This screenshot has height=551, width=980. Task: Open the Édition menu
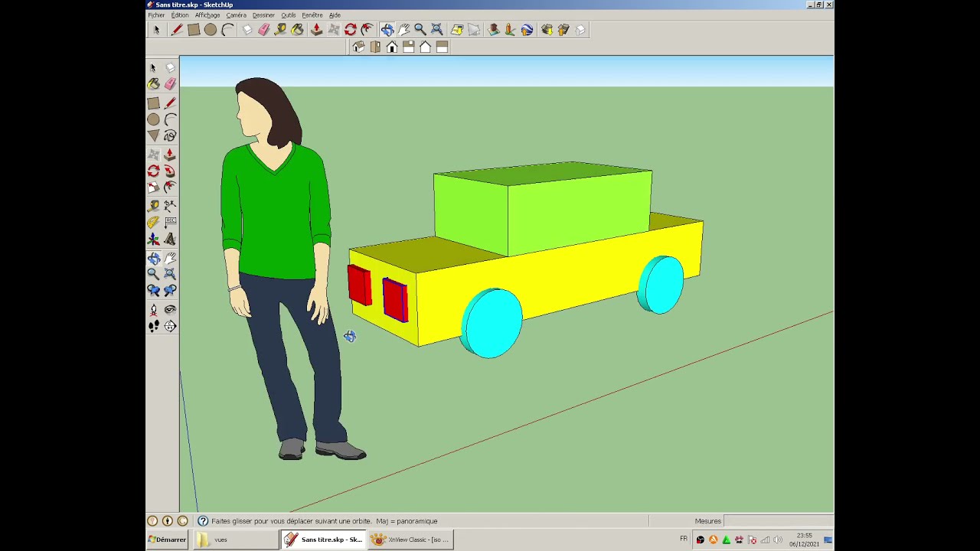[x=180, y=15]
